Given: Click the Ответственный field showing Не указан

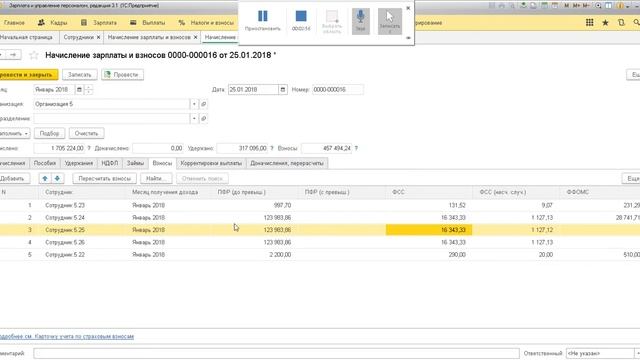Looking at the screenshot, I should (600, 353).
